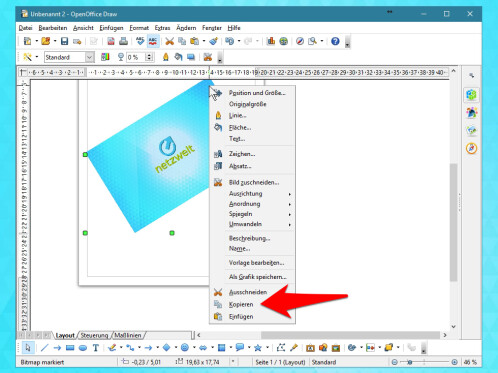
Task: Click the Paste clipboard toolbar icon
Action: tap(194, 41)
